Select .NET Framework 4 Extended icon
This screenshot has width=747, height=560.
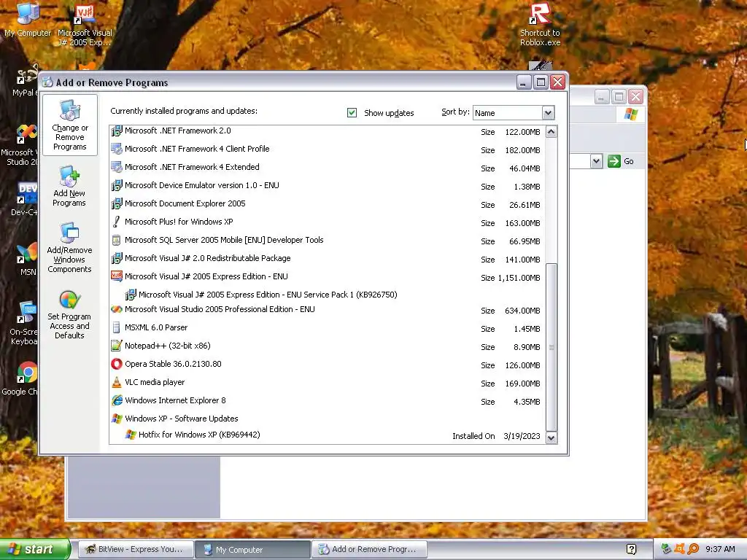pyautogui.click(x=116, y=167)
